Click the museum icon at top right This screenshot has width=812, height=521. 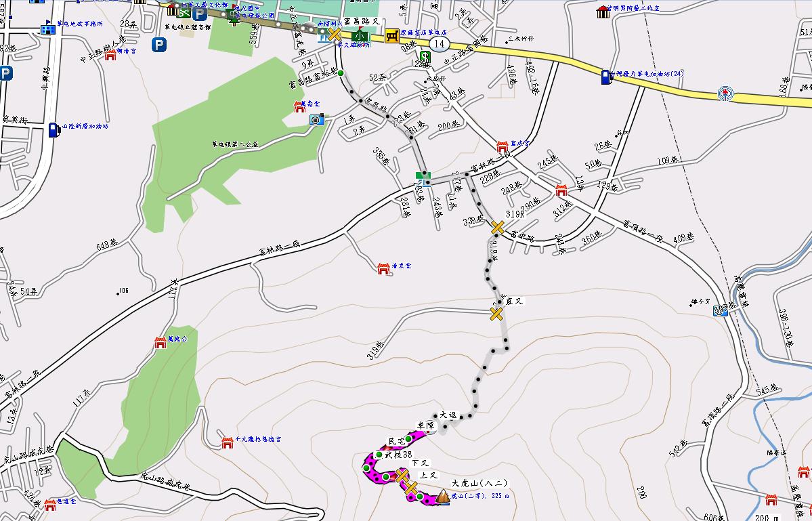(603, 12)
